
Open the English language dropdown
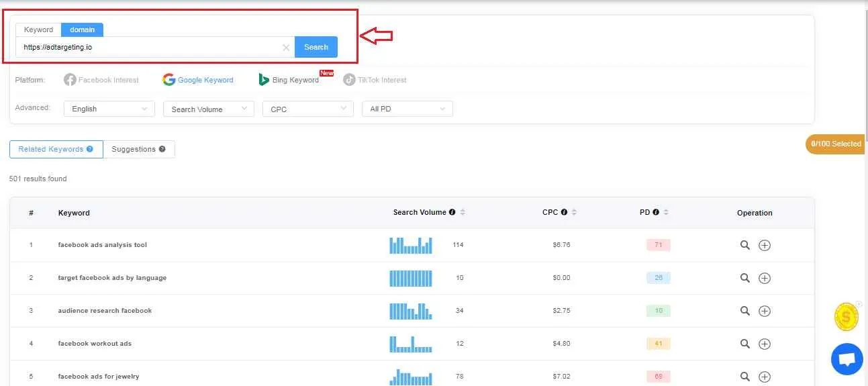[109, 109]
